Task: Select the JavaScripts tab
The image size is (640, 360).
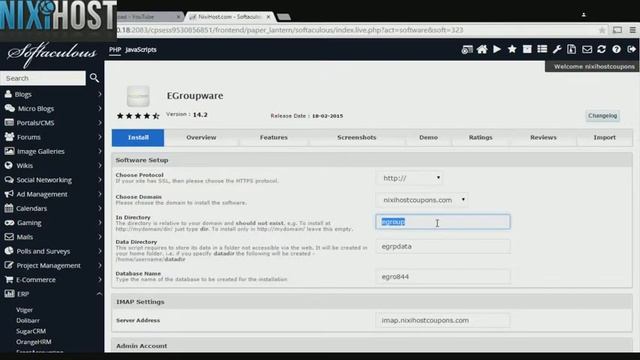Action: 141,50
